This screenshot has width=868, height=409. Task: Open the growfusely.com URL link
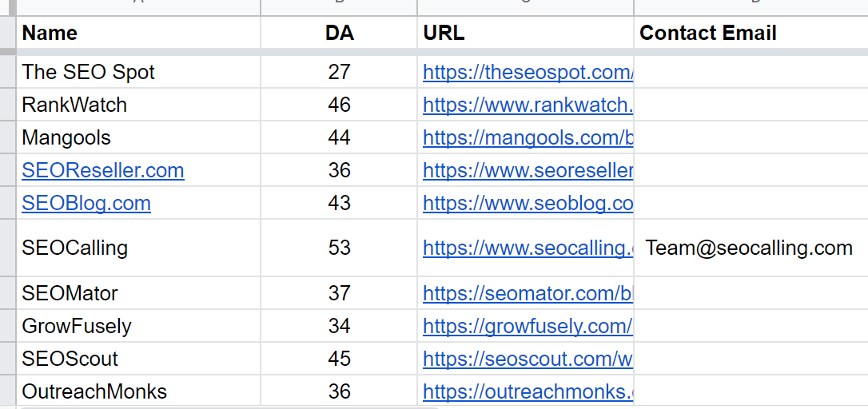[528, 326]
